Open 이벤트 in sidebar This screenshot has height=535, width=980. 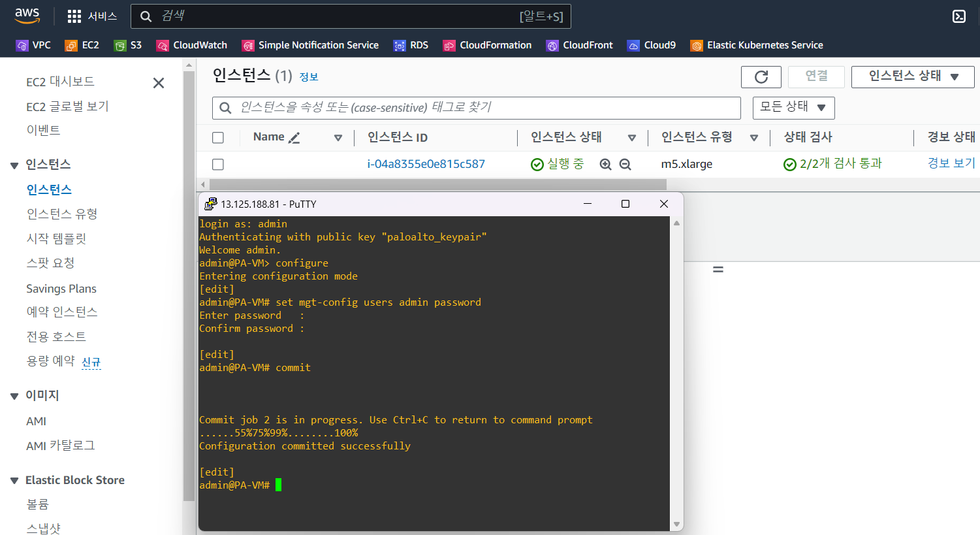[43, 131]
